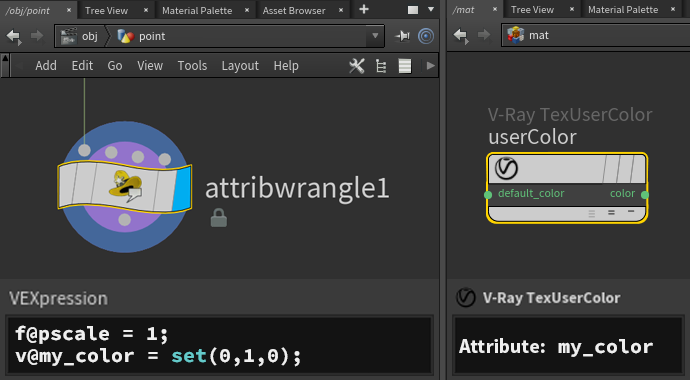
Task: Go back in the left network editor
Action: (x=14, y=37)
